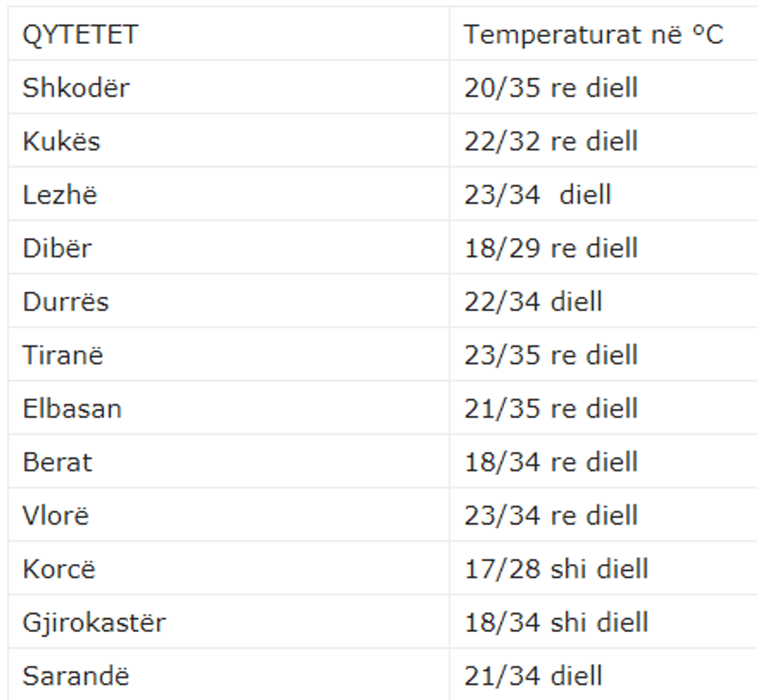
Task: Click Korcë's 17/28 shi diell forecast
Action: click(556, 569)
